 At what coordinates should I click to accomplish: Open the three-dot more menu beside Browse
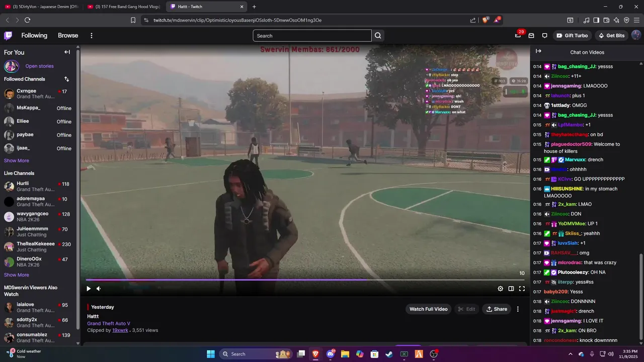(x=92, y=36)
